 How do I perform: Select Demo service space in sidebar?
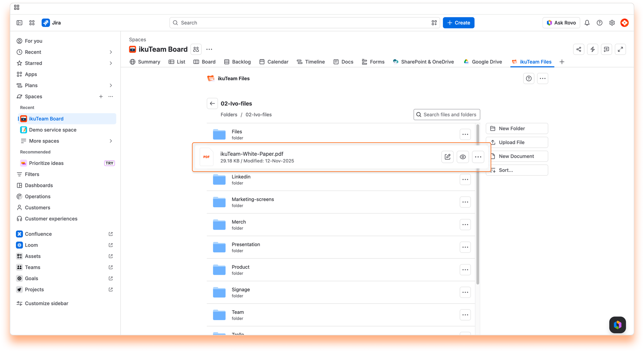[x=67, y=130]
